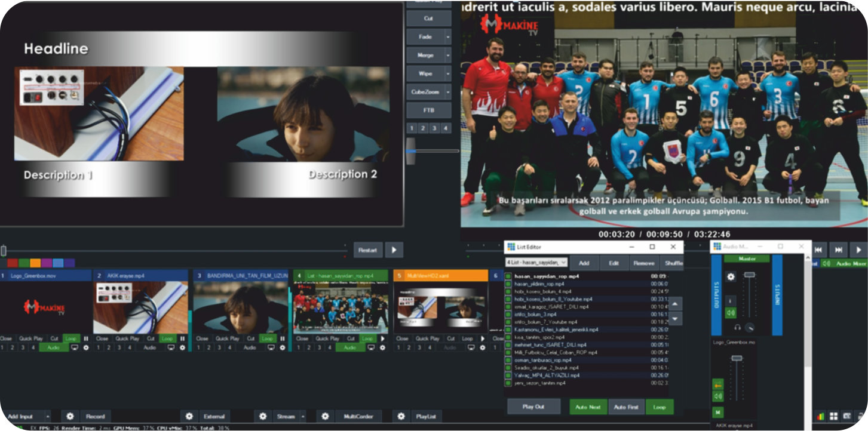The image size is (868, 431).
Task: Open input settings gear for MultiViewHD2.xaml input
Action: [x=483, y=347]
